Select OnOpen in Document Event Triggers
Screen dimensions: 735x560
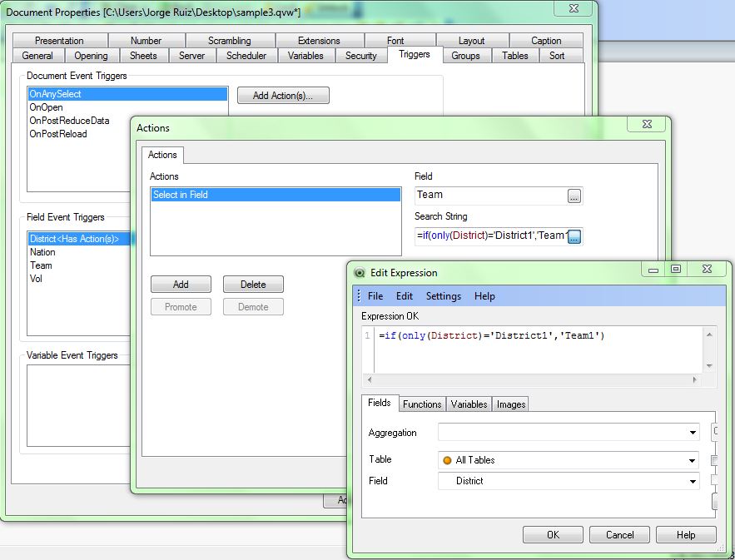(x=47, y=107)
